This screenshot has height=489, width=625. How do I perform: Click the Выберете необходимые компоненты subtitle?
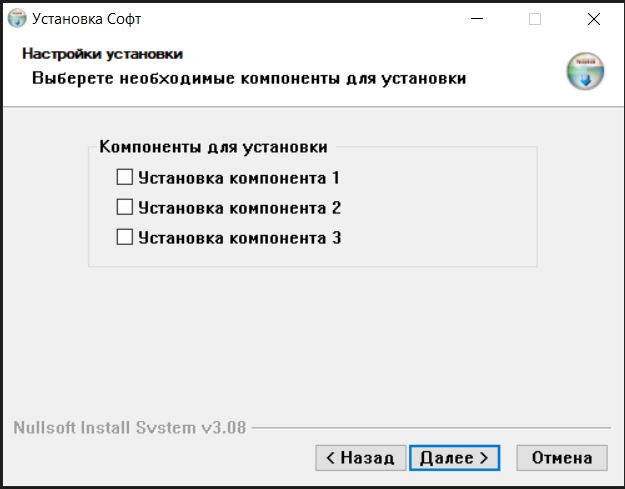(x=248, y=77)
